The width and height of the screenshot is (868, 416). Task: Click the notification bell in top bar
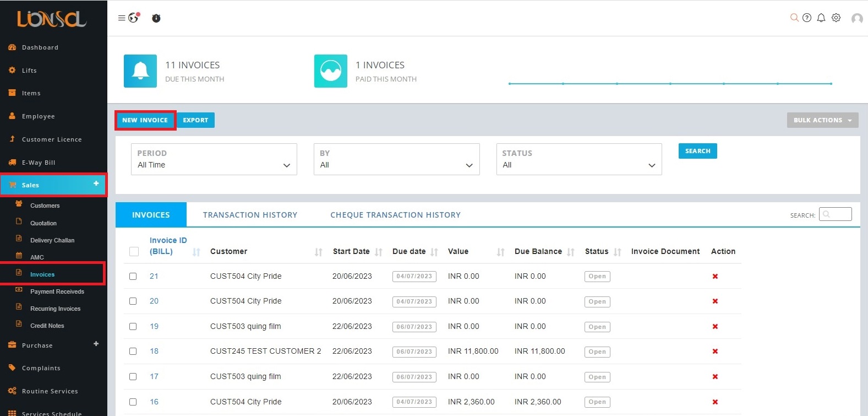[x=821, y=18]
